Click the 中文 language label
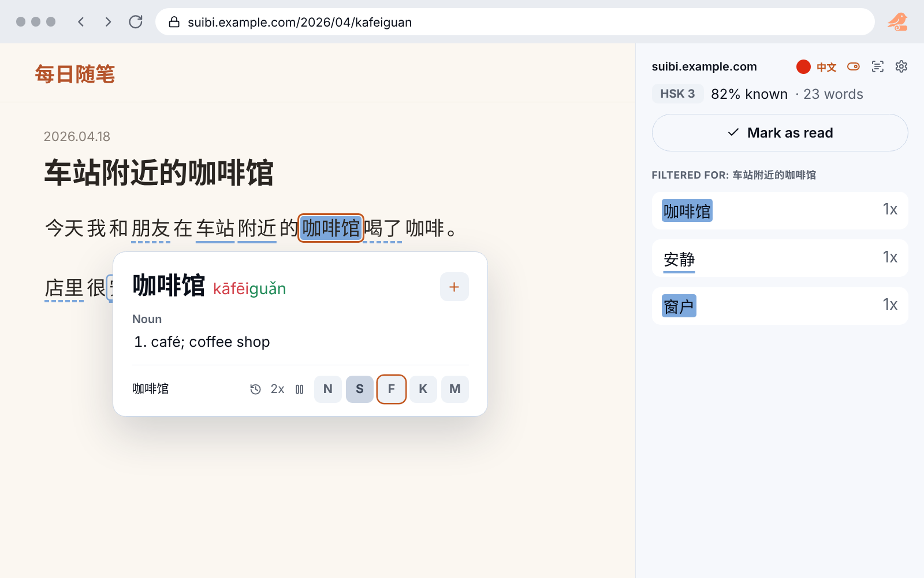The height and width of the screenshot is (578, 924). [826, 67]
